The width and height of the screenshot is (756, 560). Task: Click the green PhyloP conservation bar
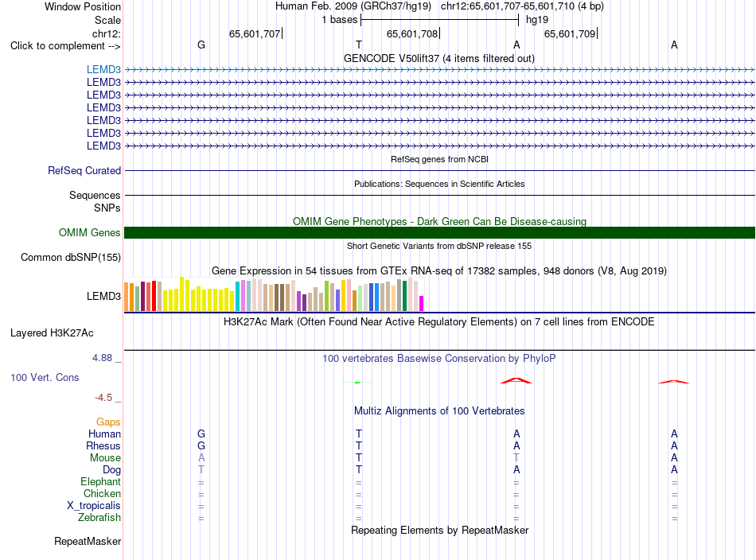(x=357, y=382)
